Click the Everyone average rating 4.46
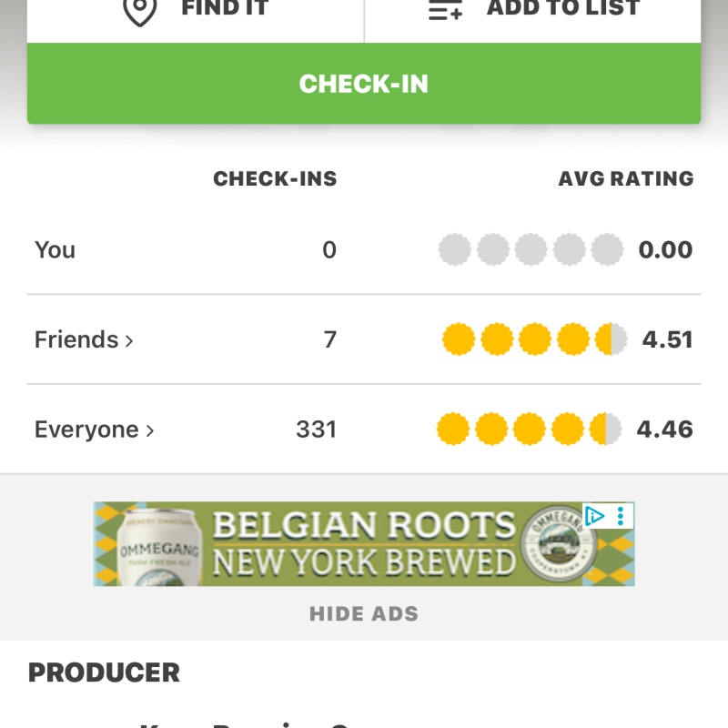Viewport: 728px width, 728px height. coord(667,429)
